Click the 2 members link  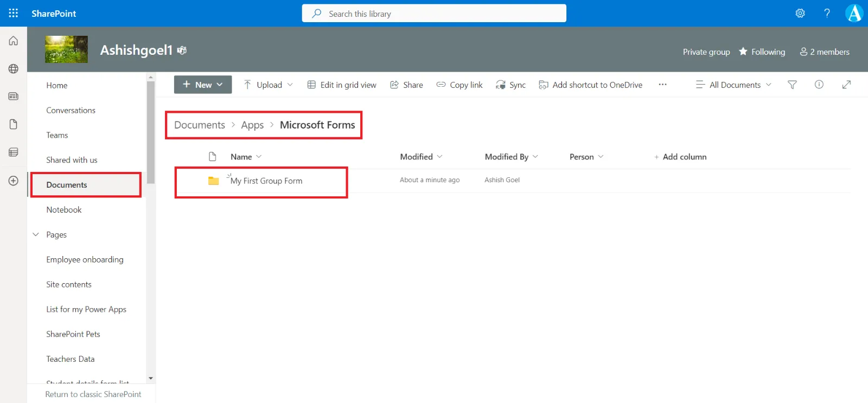[825, 52]
